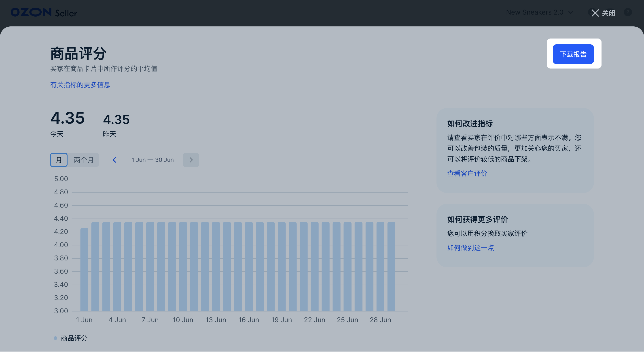Click the download report button icon
Screen dimensions: 644x352
573,53
